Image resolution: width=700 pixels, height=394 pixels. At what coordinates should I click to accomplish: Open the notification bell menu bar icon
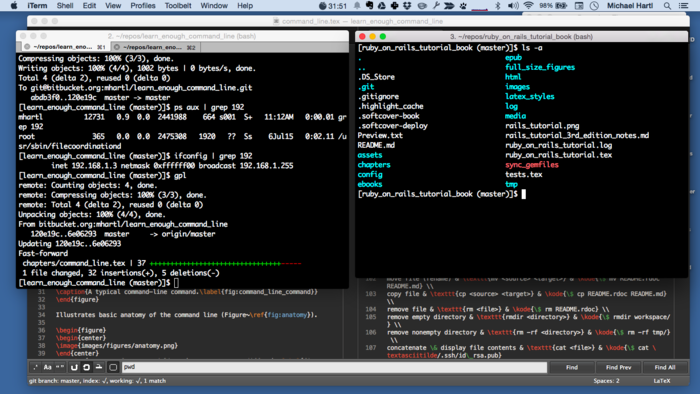357,6
